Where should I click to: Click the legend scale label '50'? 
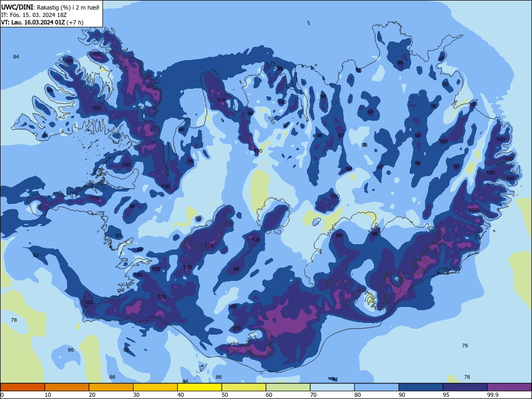pyautogui.click(x=225, y=395)
